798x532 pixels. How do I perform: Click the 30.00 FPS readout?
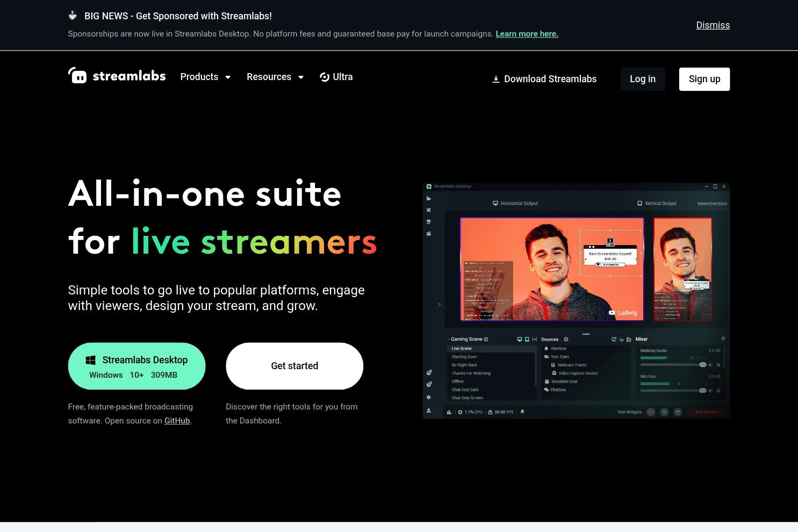500,412
